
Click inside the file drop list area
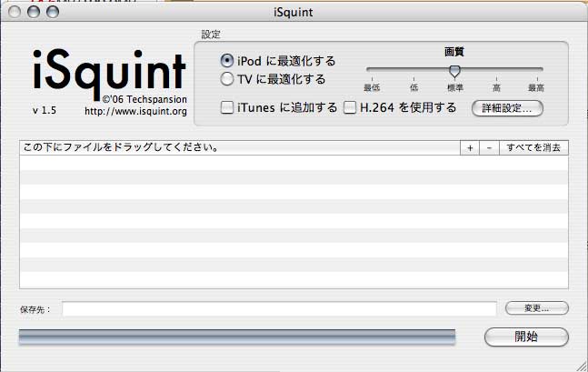[x=294, y=222]
